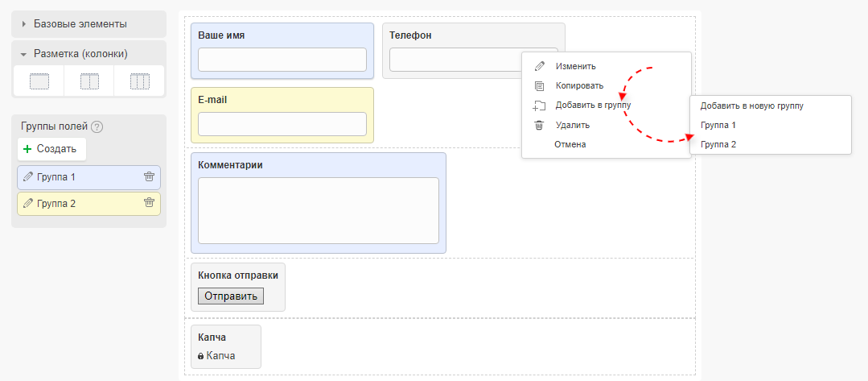Select Изменить in the context menu
The height and width of the screenshot is (381, 868).
pos(575,66)
